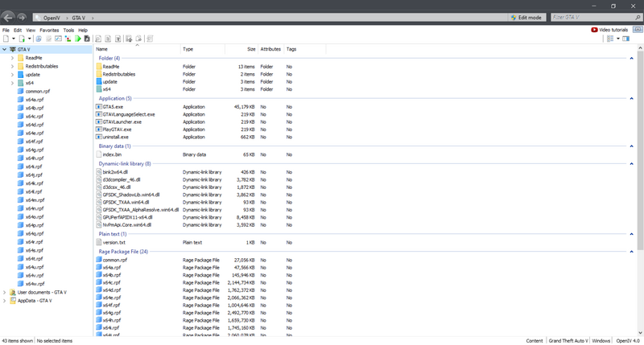This screenshot has height=345, width=644.
Task: Open the File menu
Action: 6,30
